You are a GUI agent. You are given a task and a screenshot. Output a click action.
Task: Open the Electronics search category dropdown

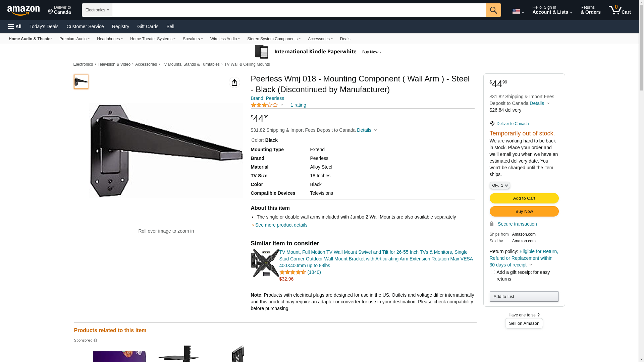[97, 10]
